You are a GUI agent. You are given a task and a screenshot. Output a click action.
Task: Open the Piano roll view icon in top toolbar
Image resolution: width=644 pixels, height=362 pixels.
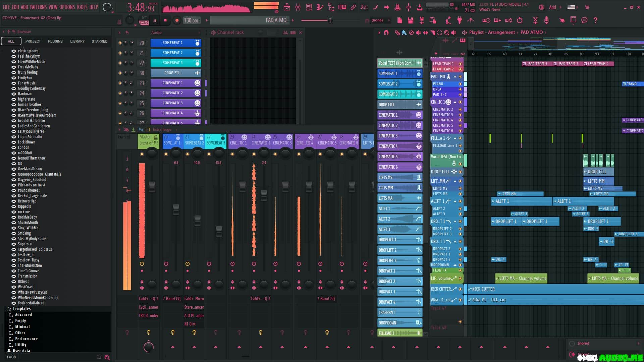click(320, 7)
